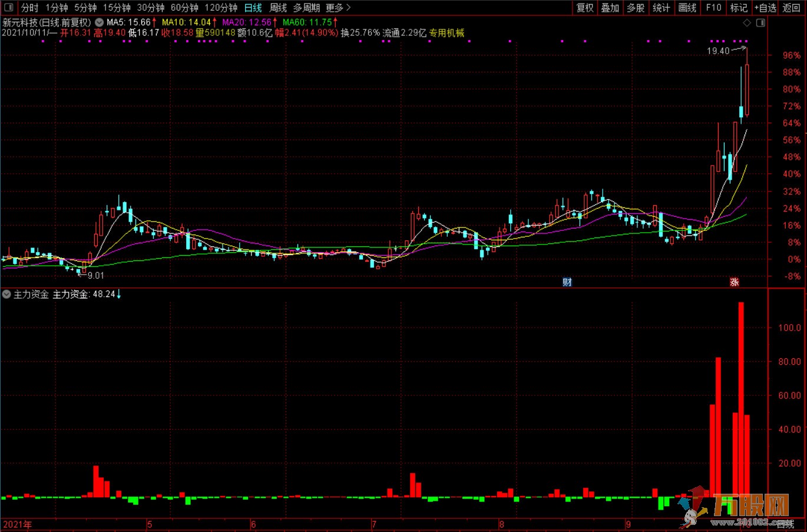Click month 8 marker on time axis
807x532 pixels.
click(x=502, y=524)
